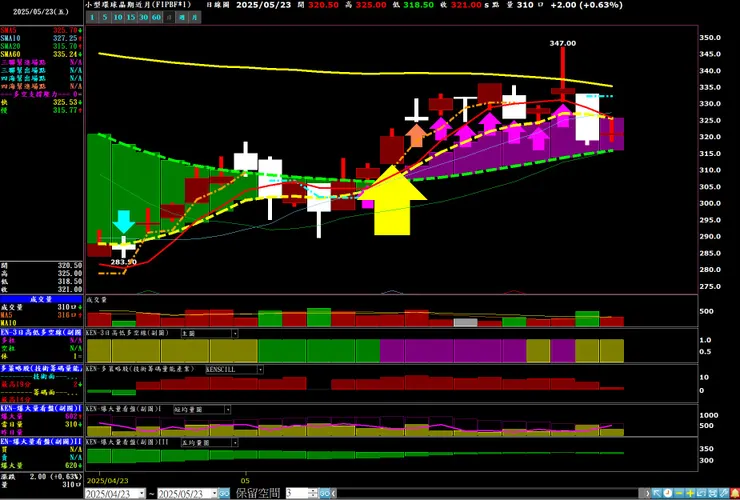740x500 pixels.
Task: Click the 多空支撐壓力 indicator row
Action: pos(42,94)
